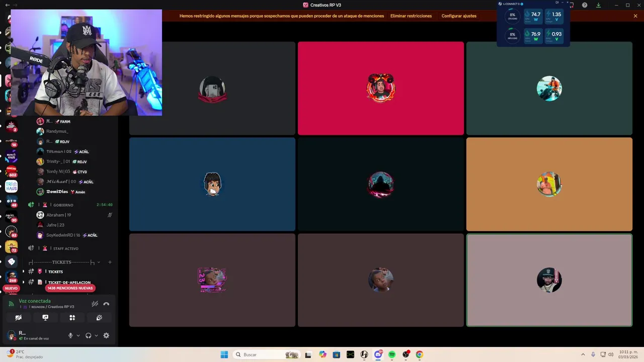
Task: Open Google Chrome from the taskbar
Action: click(x=419, y=354)
